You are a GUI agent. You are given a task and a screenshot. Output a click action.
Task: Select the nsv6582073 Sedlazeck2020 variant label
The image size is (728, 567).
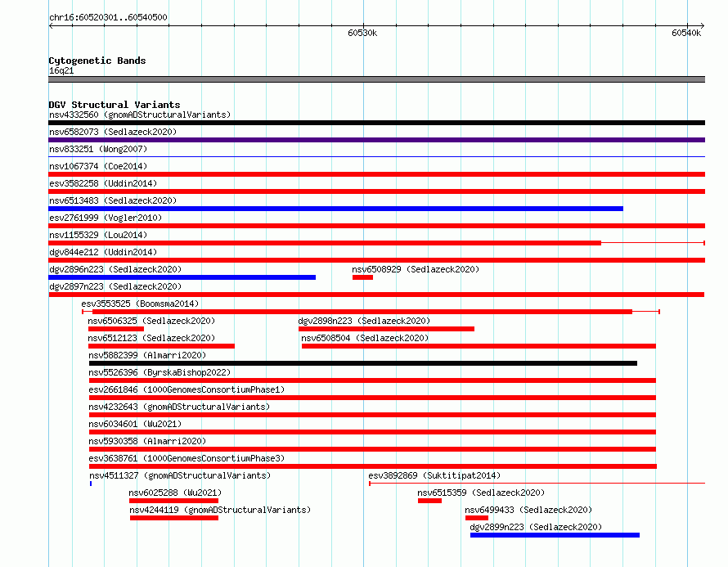pyautogui.click(x=113, y=132)
